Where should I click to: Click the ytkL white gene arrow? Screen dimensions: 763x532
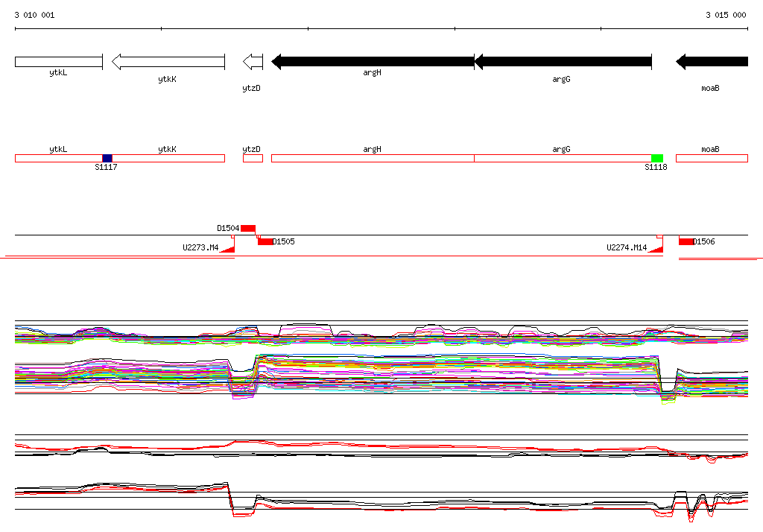click(x=59, y=62)
